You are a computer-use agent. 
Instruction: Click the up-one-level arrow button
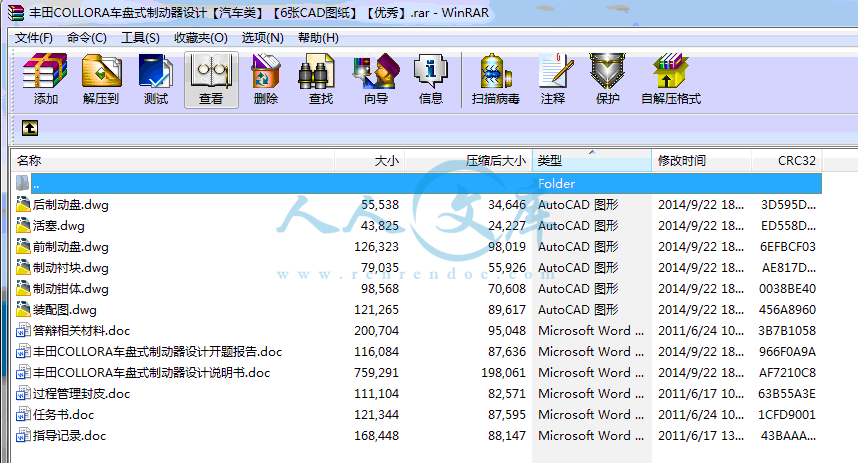click(30, 128)
